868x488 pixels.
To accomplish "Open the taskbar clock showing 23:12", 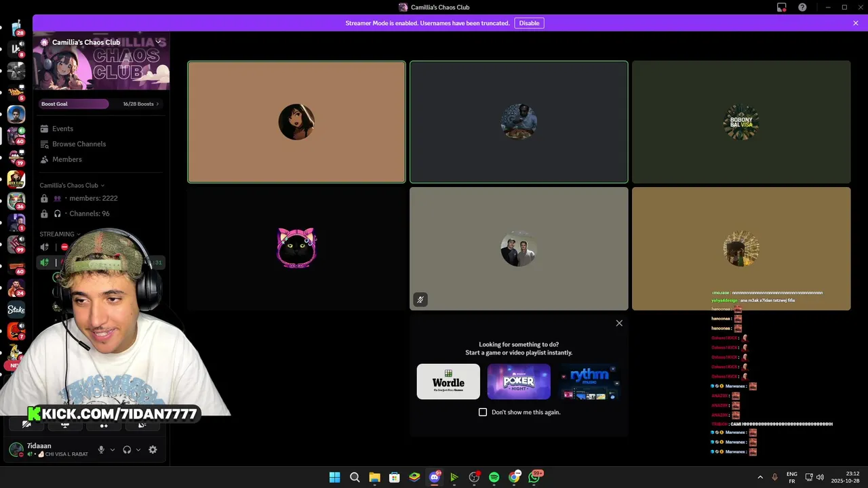I will pos(846,477).
